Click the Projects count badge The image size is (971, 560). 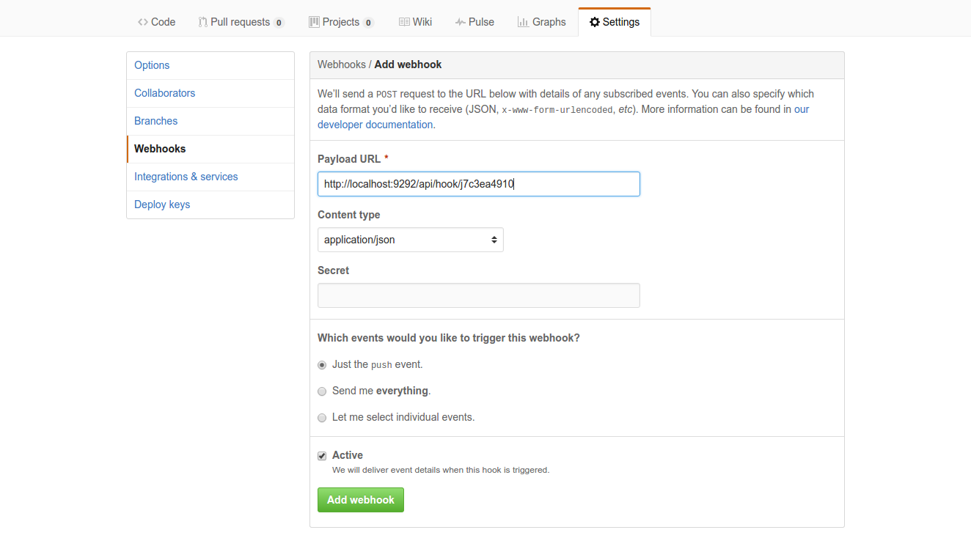tap(368, 23)
